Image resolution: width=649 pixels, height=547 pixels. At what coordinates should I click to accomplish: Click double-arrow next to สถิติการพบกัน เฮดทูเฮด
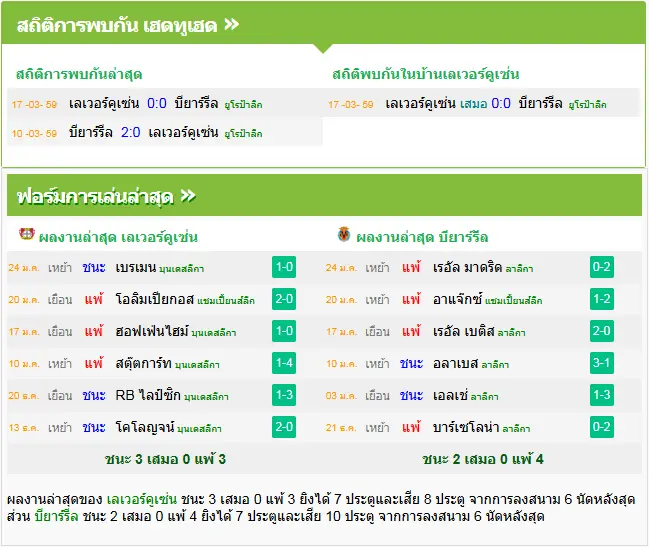click(231, 24)
